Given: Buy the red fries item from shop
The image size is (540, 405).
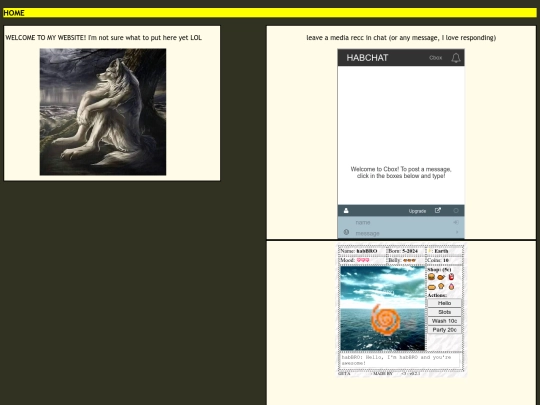Looking at the screenshot, I should point(451,277).
